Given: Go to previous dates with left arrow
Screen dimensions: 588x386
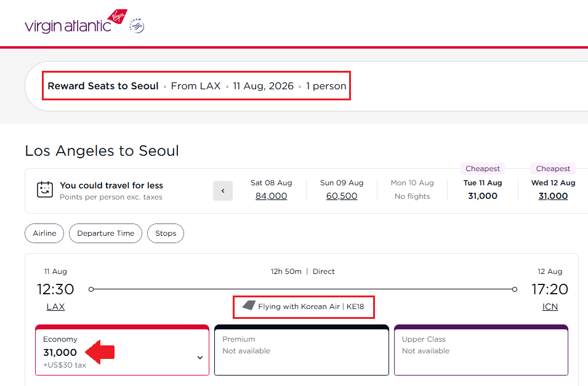Looking at the screenshot, I should tap(223, 191).
